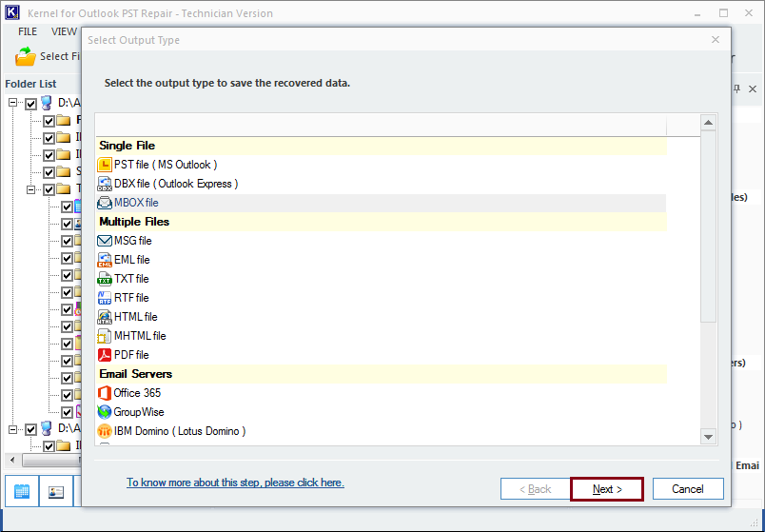Pick RTF file as output
Screen dimensions: 765x532
[131, 298]
